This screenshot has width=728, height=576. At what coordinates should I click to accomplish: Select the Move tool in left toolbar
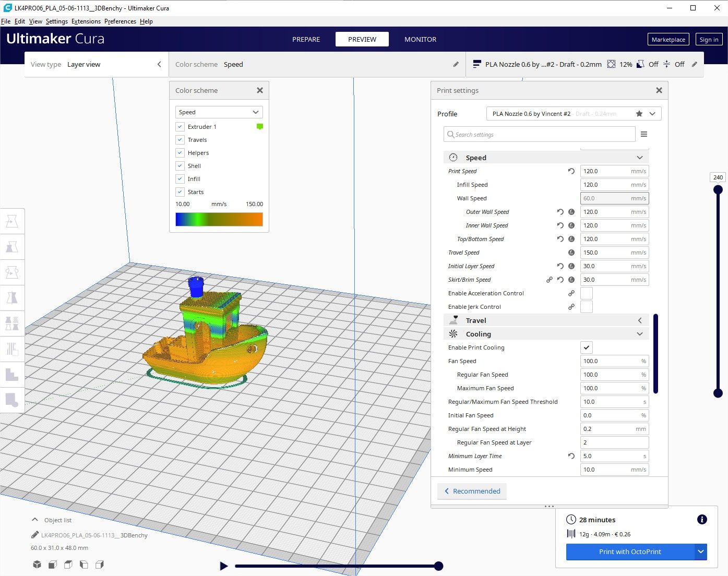(12, 221)
